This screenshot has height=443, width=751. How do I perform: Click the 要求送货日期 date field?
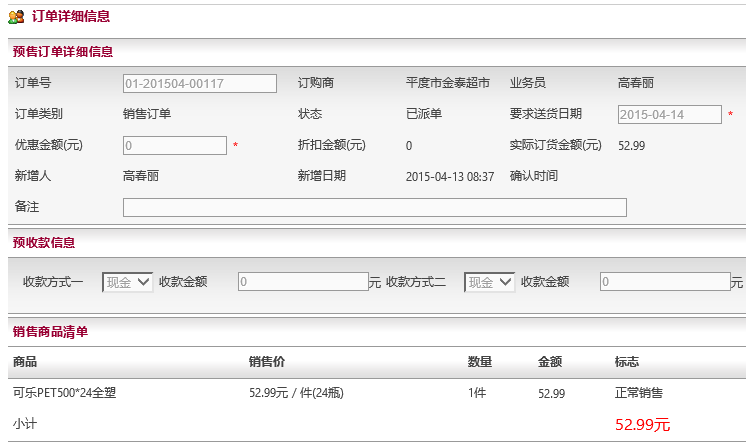pos(670,114)
